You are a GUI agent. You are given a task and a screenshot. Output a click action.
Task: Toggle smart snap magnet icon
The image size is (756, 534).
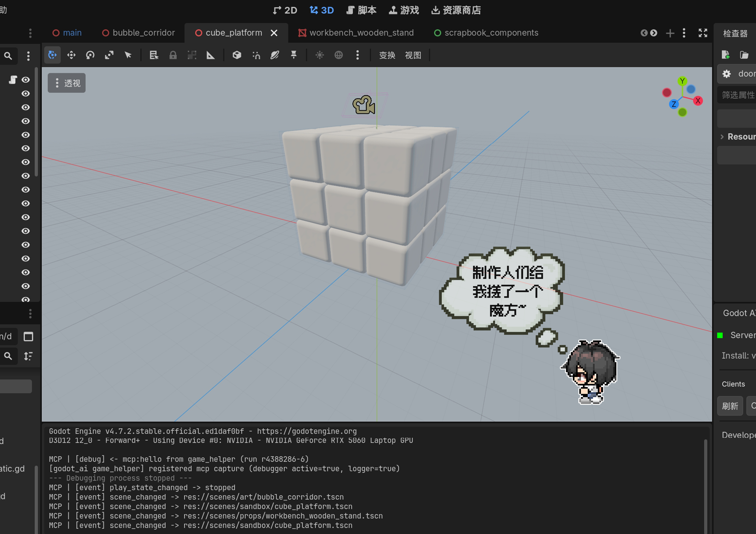point(256,55)
